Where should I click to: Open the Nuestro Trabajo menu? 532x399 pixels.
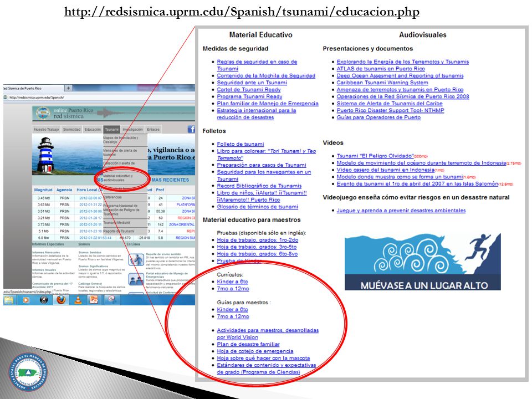click(x=47, y=129)
